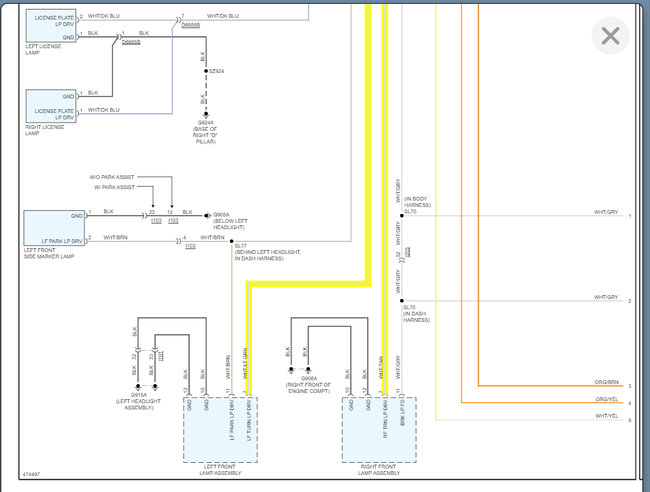The width and height of the screenshot is (650, 492).
Task: Select the W/ PARK ASSIST label
Action: [114, 187]
